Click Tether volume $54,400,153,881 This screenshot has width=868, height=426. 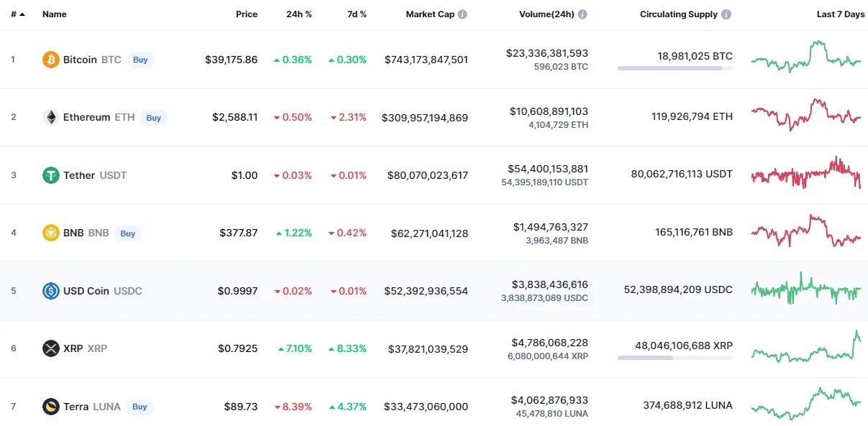pyautogui.click(x=548, y=169)
